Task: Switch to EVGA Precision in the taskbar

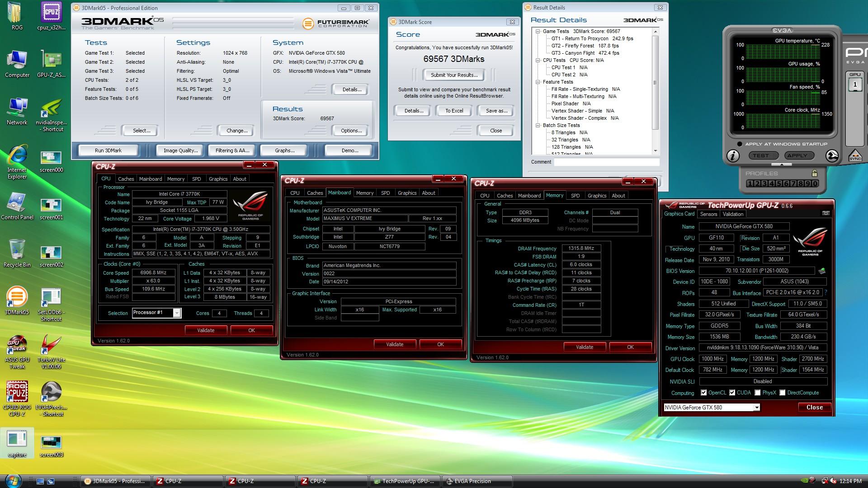Action: point(477,481)
